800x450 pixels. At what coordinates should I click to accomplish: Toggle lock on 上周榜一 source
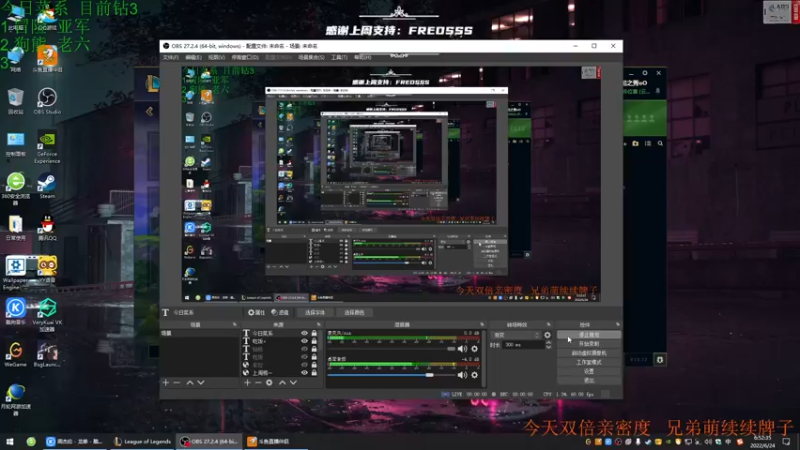coord(314,373)
